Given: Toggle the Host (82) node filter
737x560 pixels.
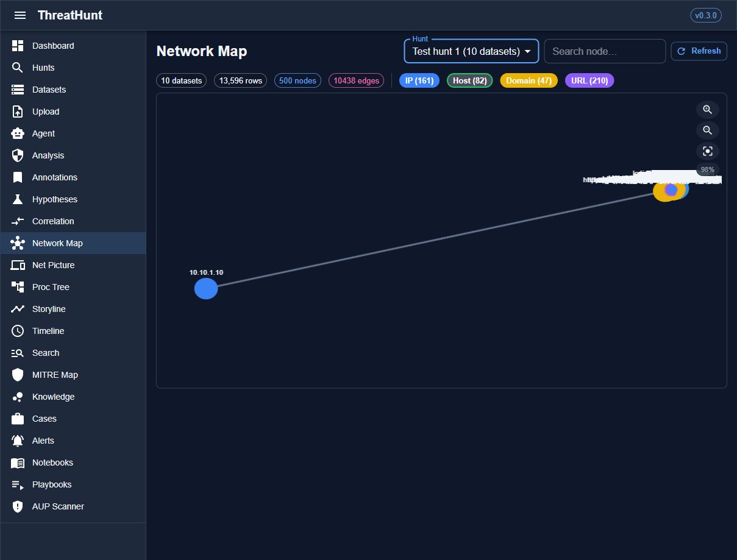Looking at the screenshot, I should point(469,80).
